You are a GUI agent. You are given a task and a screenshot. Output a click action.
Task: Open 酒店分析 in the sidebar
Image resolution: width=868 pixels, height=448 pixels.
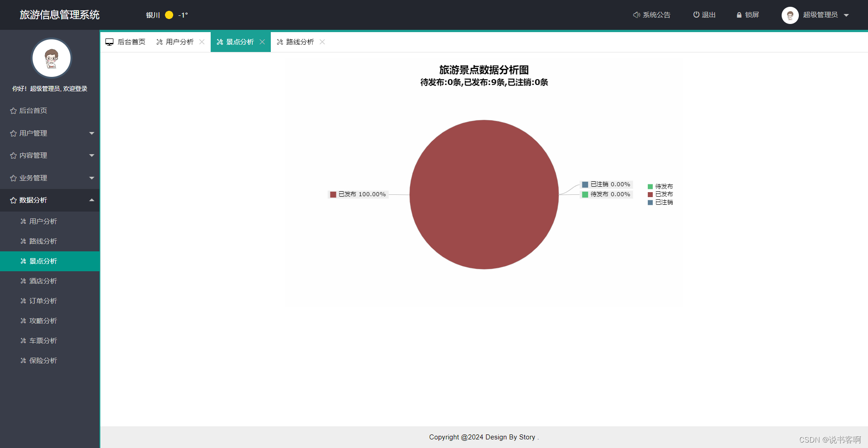pyautogui.click(x=50, y=281)
